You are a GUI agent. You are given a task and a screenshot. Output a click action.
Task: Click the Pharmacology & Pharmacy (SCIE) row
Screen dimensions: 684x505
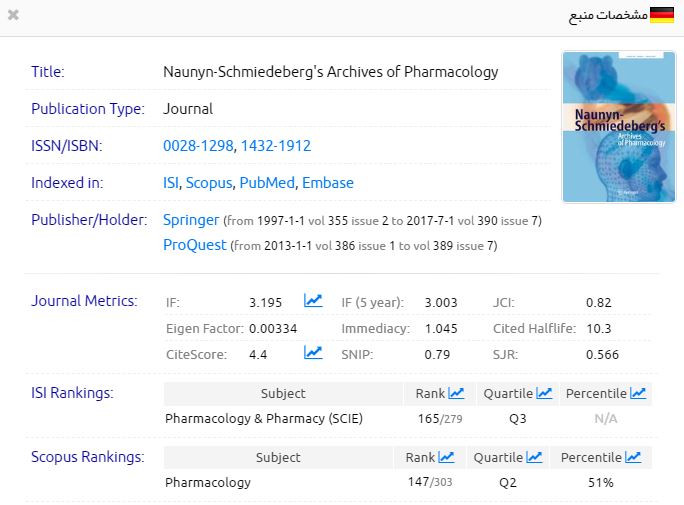[x=264, y=419]
